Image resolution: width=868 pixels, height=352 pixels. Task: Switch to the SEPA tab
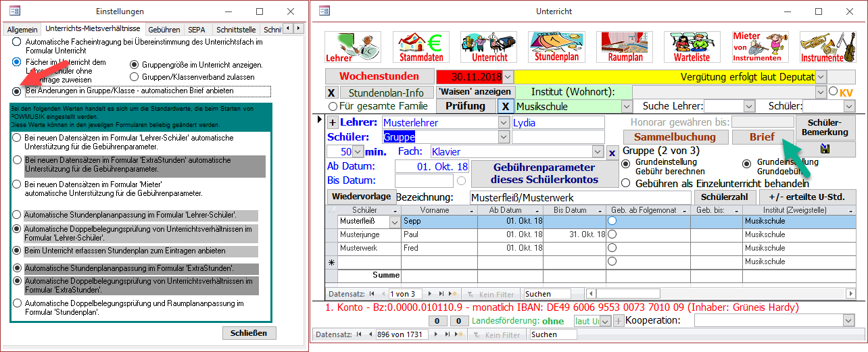[197, 30]
